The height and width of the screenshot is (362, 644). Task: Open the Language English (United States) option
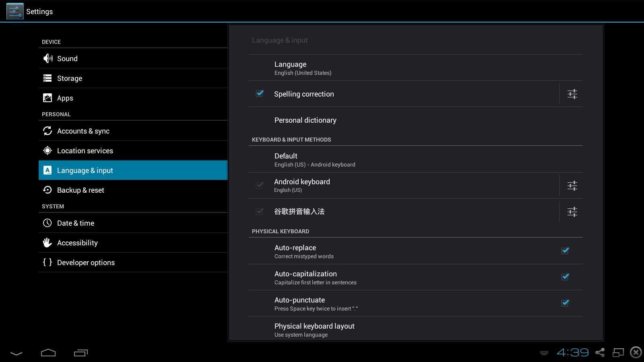[x=416, y=68]
